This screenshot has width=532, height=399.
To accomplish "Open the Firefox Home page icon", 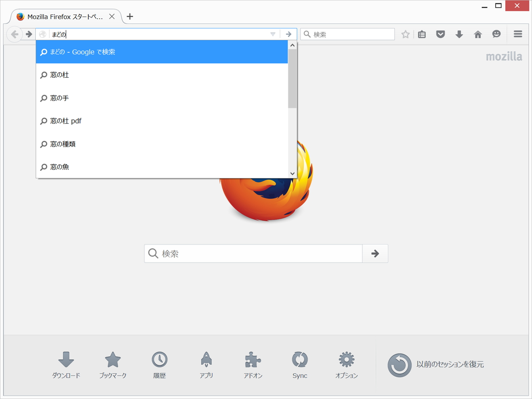I will tap(478, 34).
